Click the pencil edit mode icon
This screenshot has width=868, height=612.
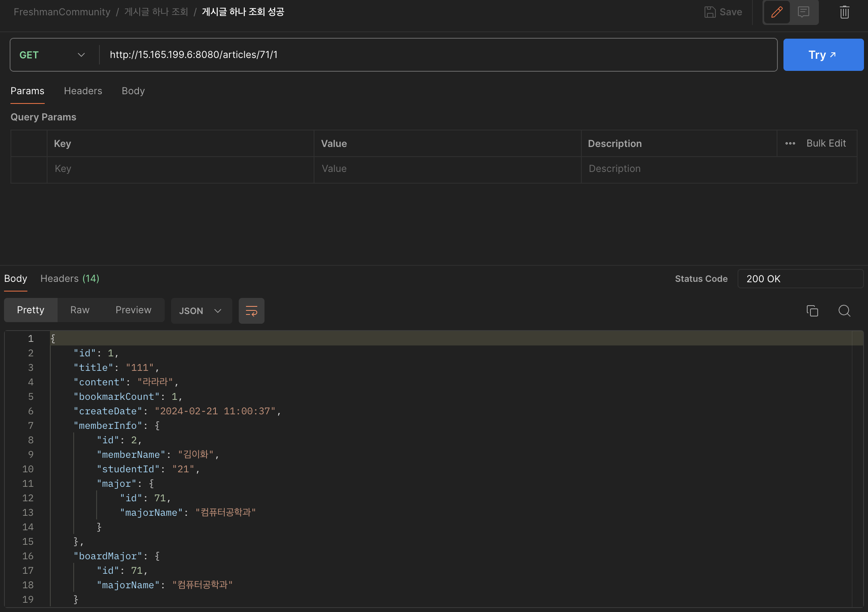point(777,12)
